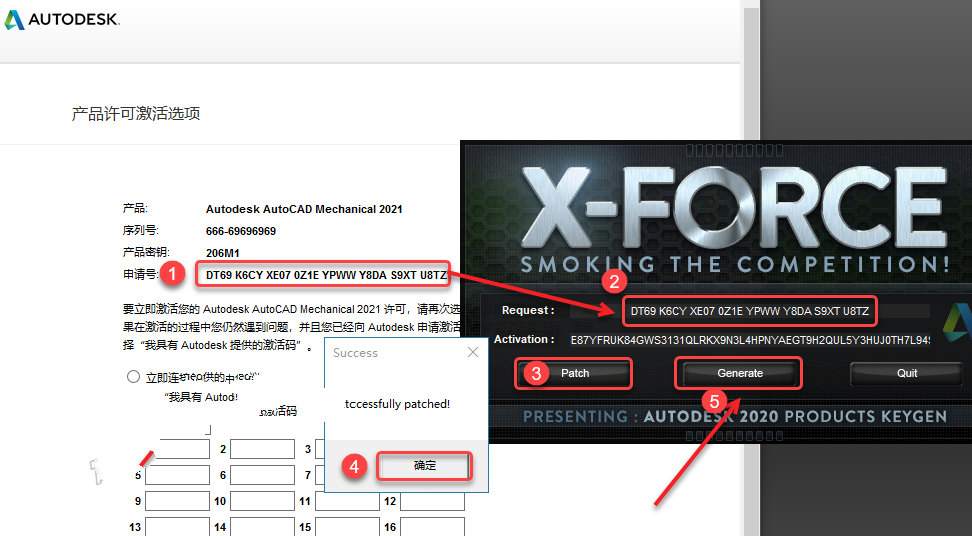Click the Patch button in X-Force window
Image resolution: width=972 pixels, height=536 pixels.
(574, 373)
